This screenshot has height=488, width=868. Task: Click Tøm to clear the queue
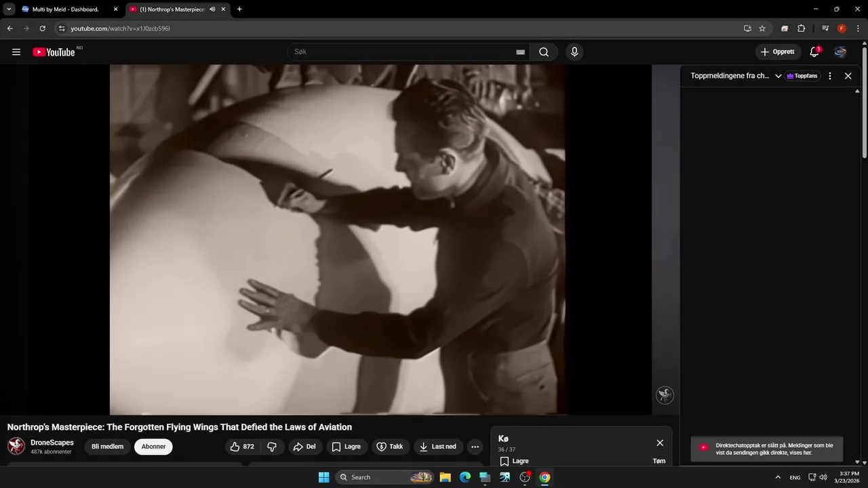click(x=658, y=461)
